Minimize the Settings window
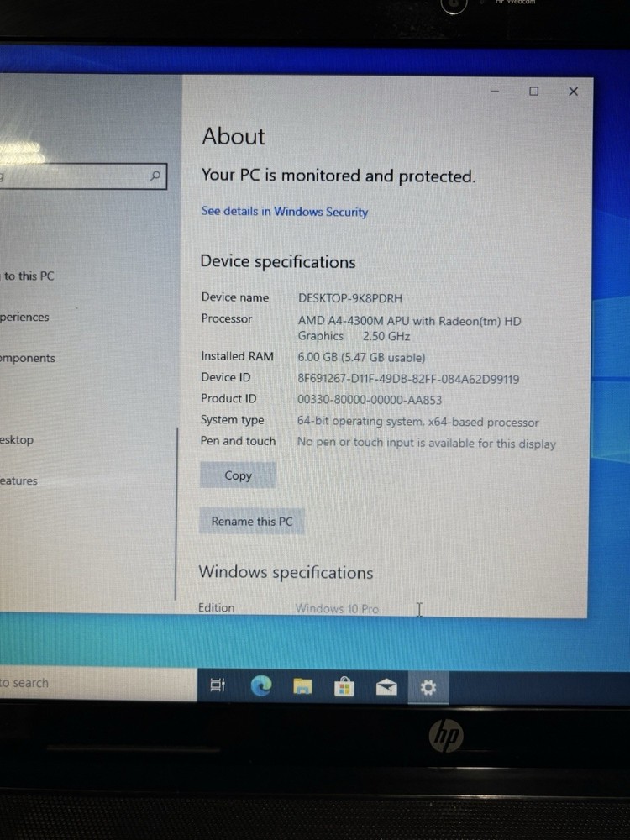 pos(494,91)
